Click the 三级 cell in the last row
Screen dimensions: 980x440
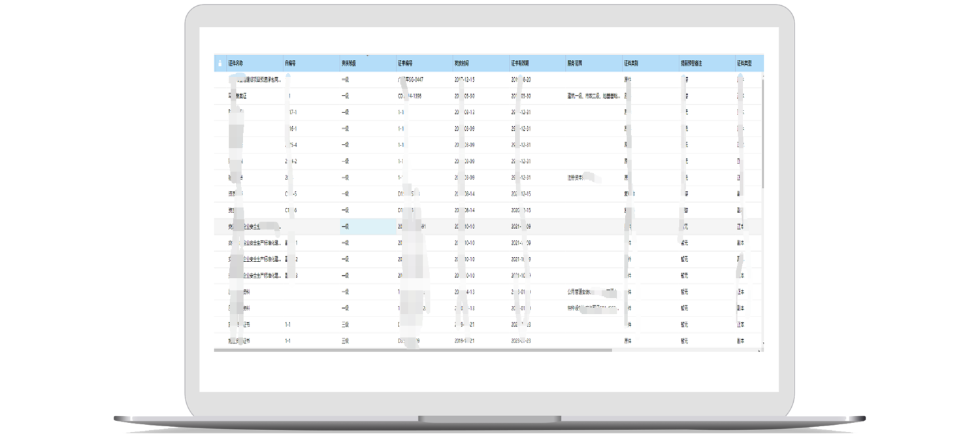coord(346,341)
